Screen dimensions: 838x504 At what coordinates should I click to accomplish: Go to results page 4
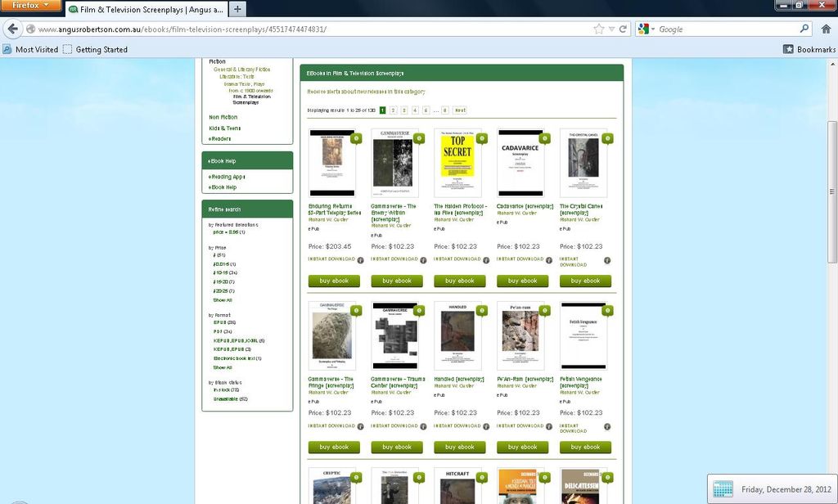(x=415, y=110)
